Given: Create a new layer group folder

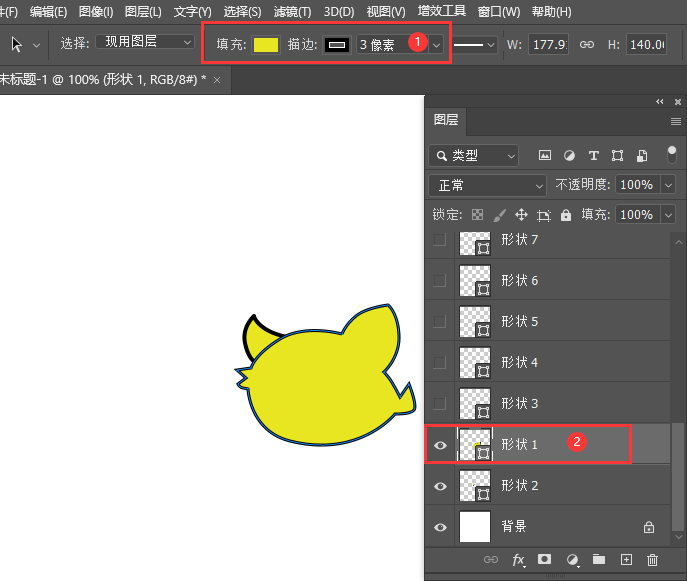Looking at the screenshot, I should 599,560.
